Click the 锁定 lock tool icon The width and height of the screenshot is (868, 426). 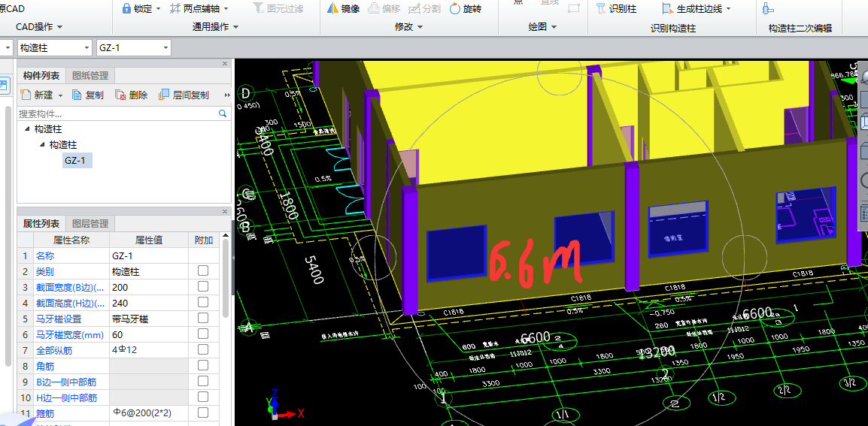(126, 8)
